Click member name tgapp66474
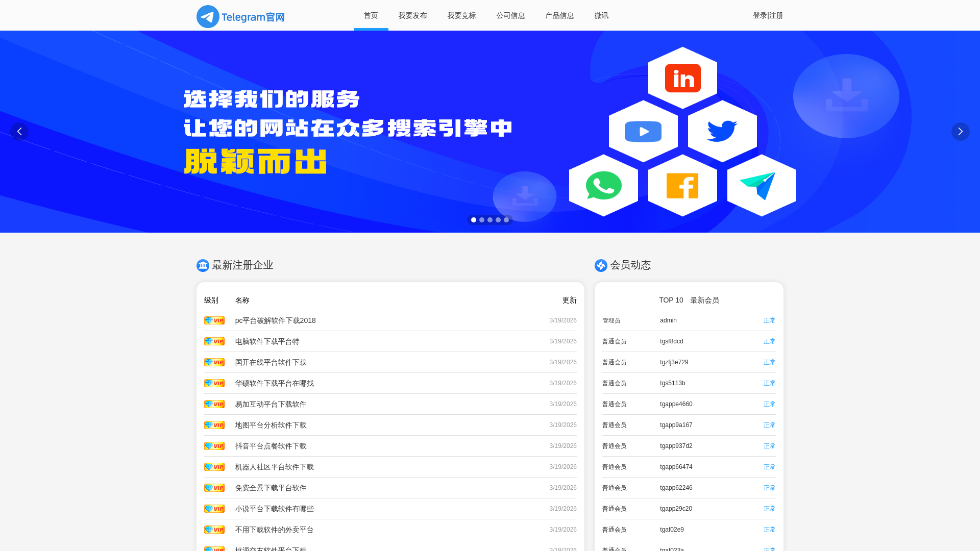The height and width of the screenshot is (551, 980). click(676, 467)
